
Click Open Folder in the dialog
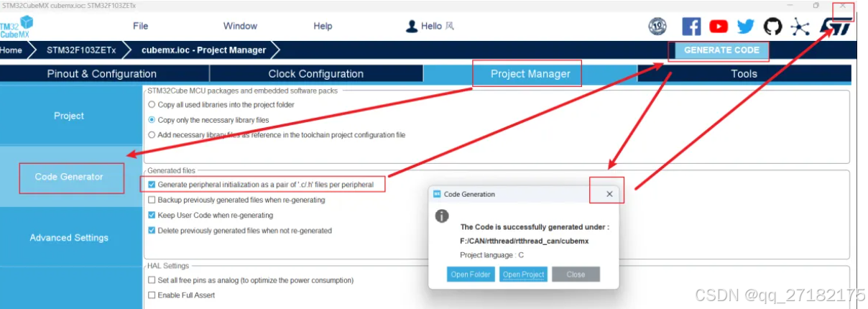[471, 275]
